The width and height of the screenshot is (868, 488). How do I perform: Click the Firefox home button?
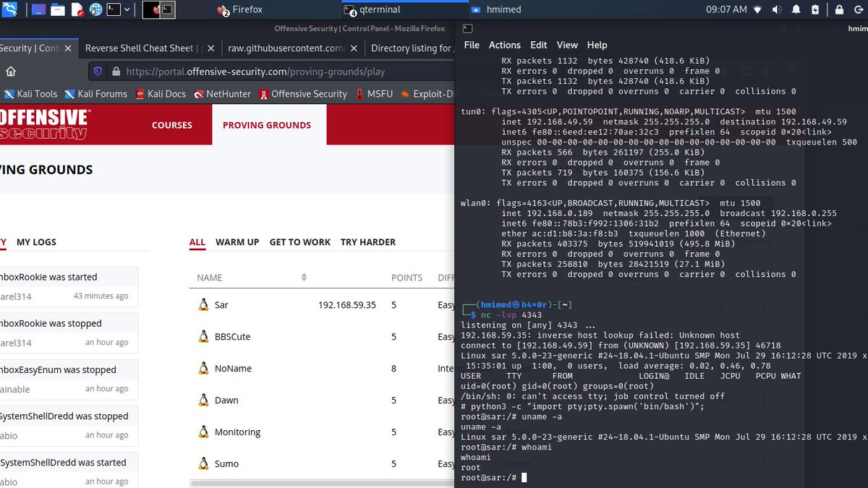tap(11, 72)
